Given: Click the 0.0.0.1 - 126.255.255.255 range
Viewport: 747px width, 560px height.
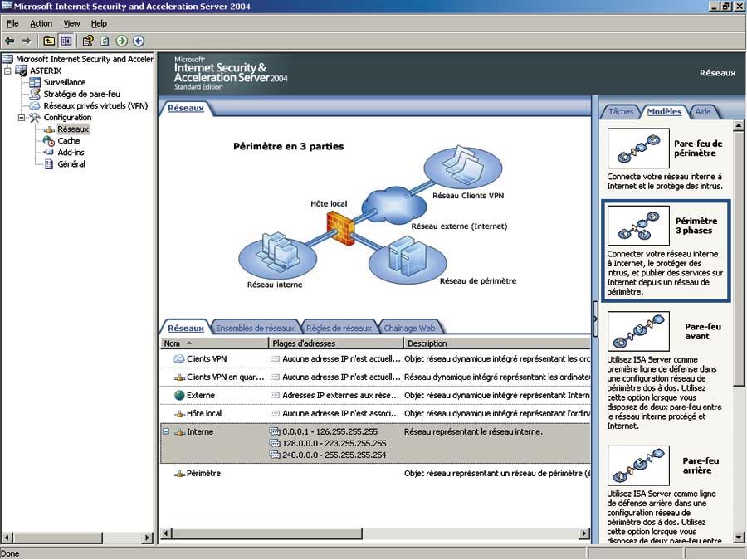Looking at the screenshot, I should (330, 432).
